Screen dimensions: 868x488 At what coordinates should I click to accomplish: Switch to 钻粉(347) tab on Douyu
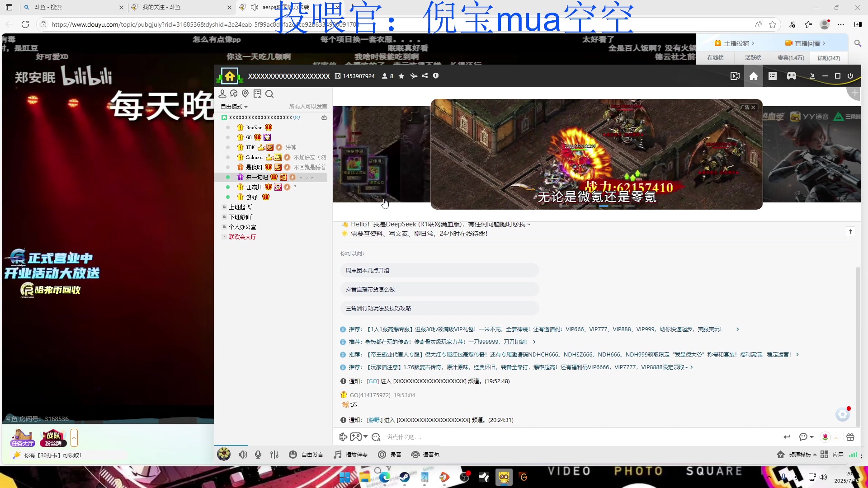click(x=828, y=58)
